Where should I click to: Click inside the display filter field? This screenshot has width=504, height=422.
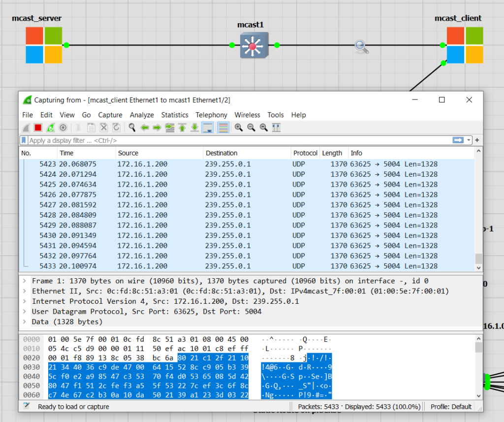[x=197, y=140]
